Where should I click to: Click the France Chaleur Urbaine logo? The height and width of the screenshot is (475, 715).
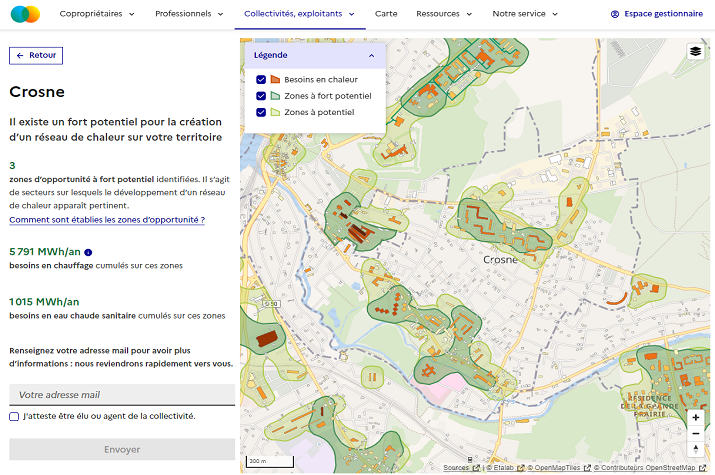coord(25,14)
